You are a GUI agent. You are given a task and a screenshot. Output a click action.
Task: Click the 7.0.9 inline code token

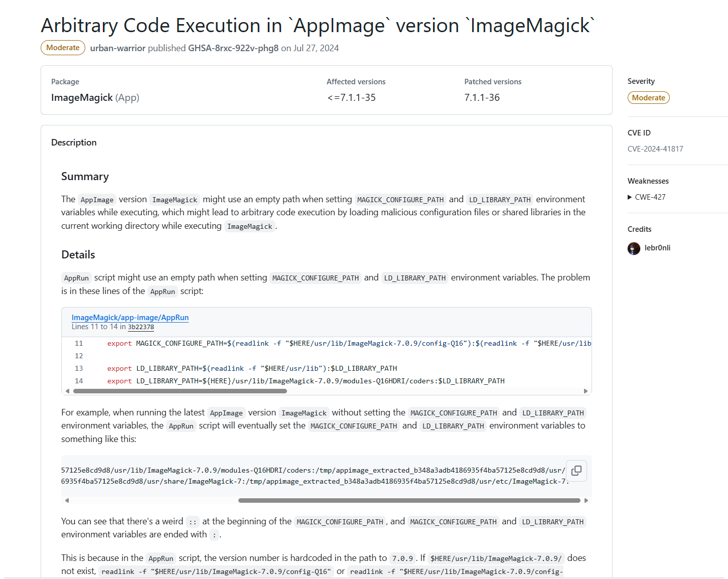coord(402,558)
